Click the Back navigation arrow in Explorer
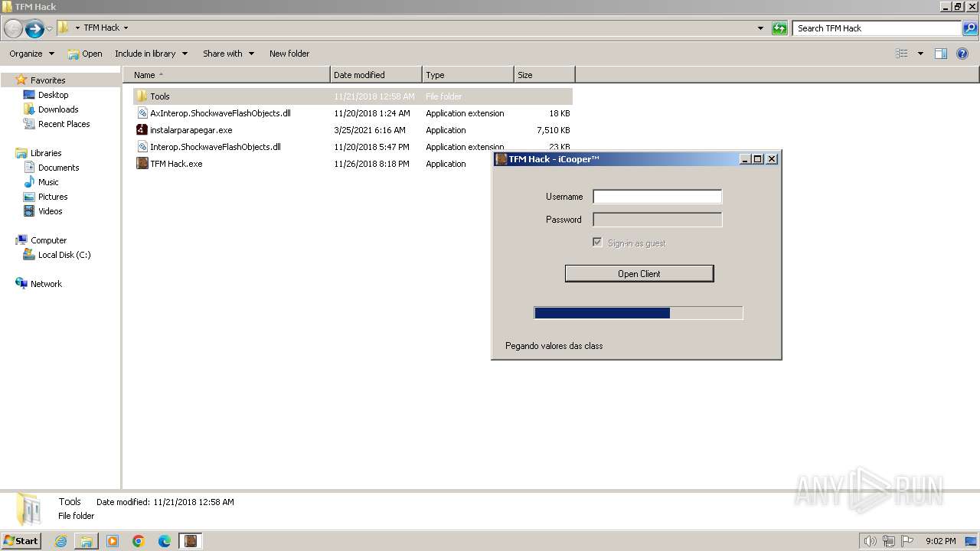The width and height of the screenshot is (980, 551). pyautogui.click(x=13, y=28)
